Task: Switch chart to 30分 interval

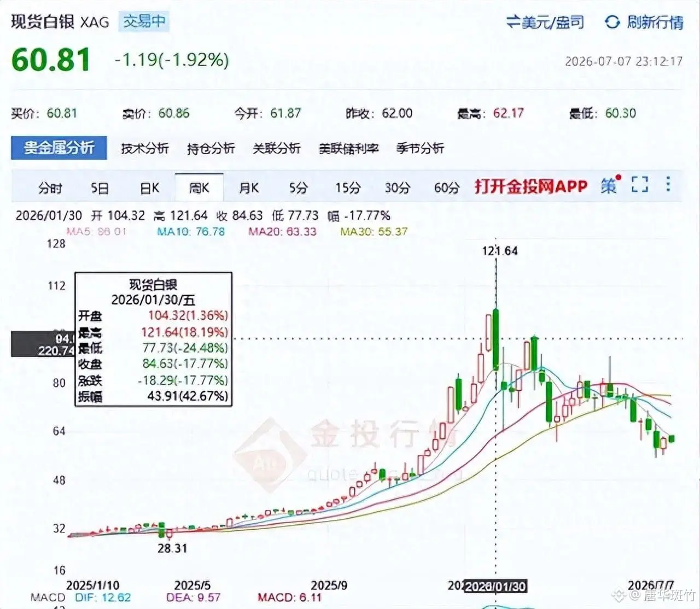Action: [x=398, y=188]
